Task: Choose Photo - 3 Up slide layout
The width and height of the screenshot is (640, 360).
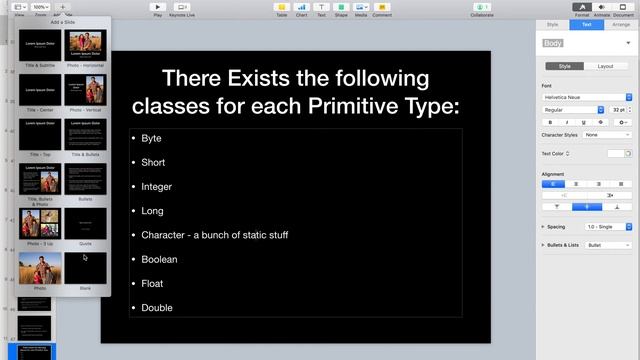Action: click(40, 223)
